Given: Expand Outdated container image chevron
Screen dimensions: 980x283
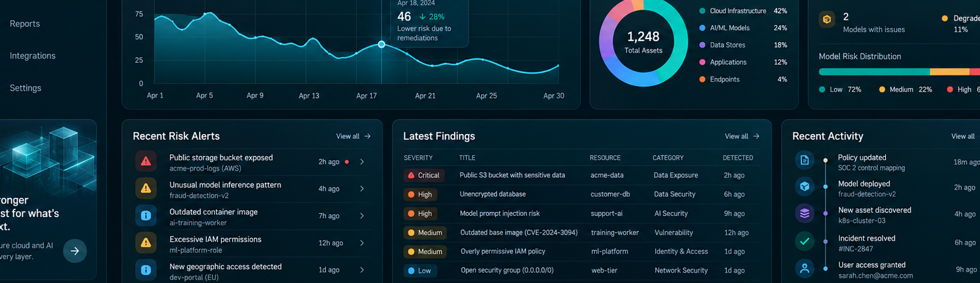Looking at the screenshot, I should tap(362, 216).
